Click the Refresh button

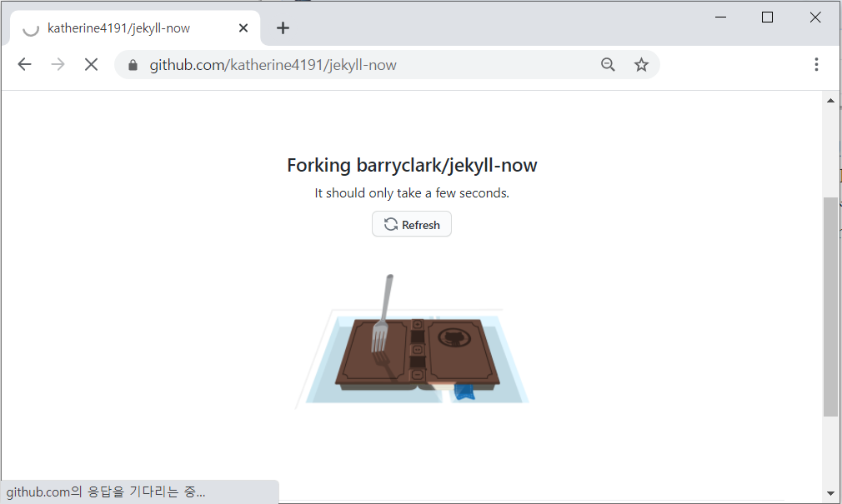pyautogui.click(x=412, y=224)
